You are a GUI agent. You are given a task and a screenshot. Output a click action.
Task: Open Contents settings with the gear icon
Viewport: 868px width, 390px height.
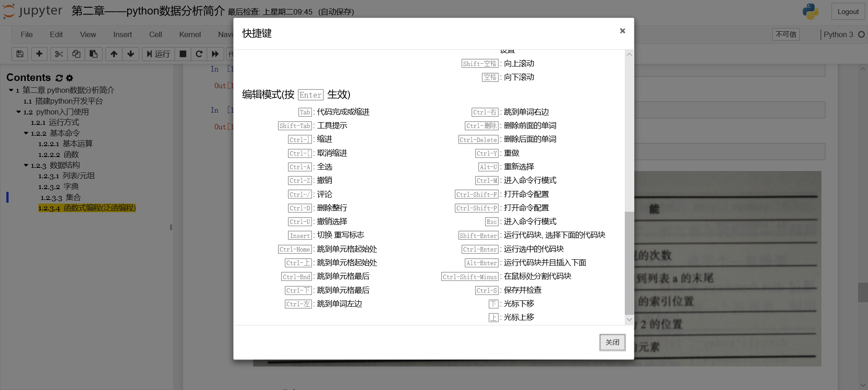[x=70, y=78]
